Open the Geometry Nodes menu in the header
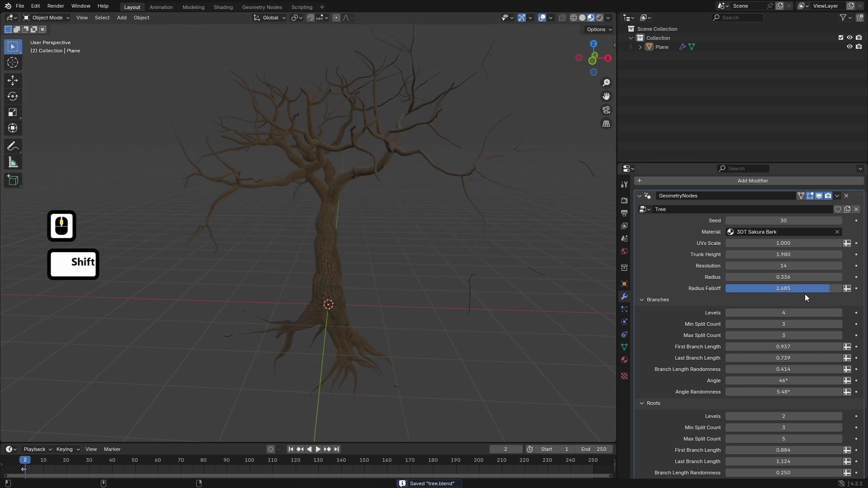This screenshot has width=868, height=488. [x=262, y=7]
